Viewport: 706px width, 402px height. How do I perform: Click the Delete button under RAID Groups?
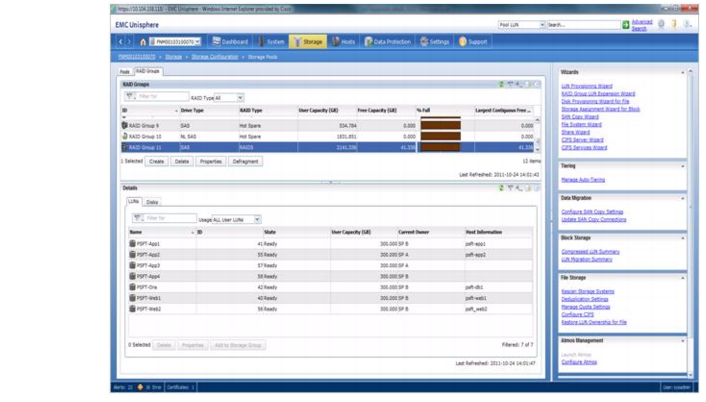[x=181, y=161]
